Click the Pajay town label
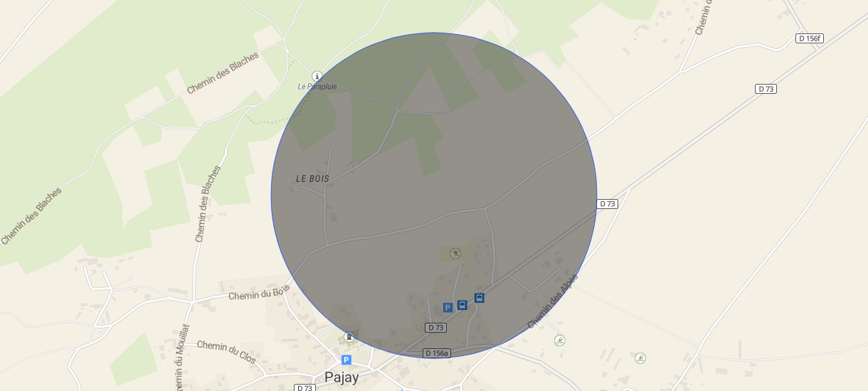The image size is (868, 391). point(342,377)
